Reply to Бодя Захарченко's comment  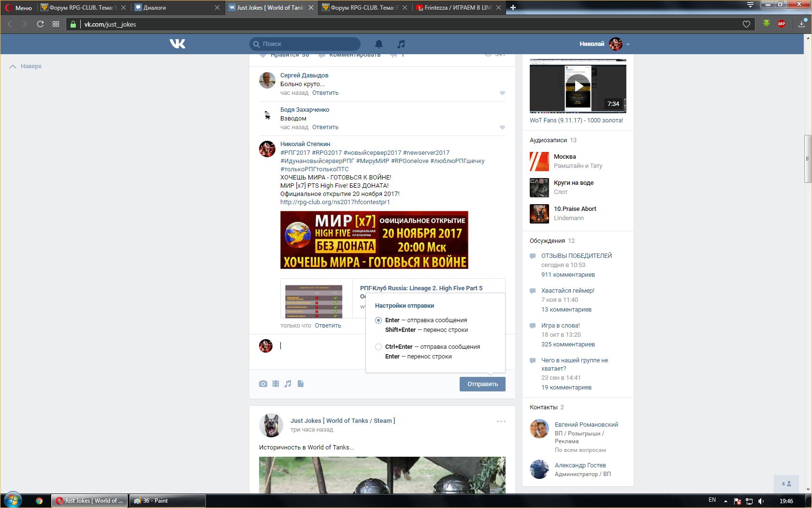pyautogui.click(x=325, y=127)
